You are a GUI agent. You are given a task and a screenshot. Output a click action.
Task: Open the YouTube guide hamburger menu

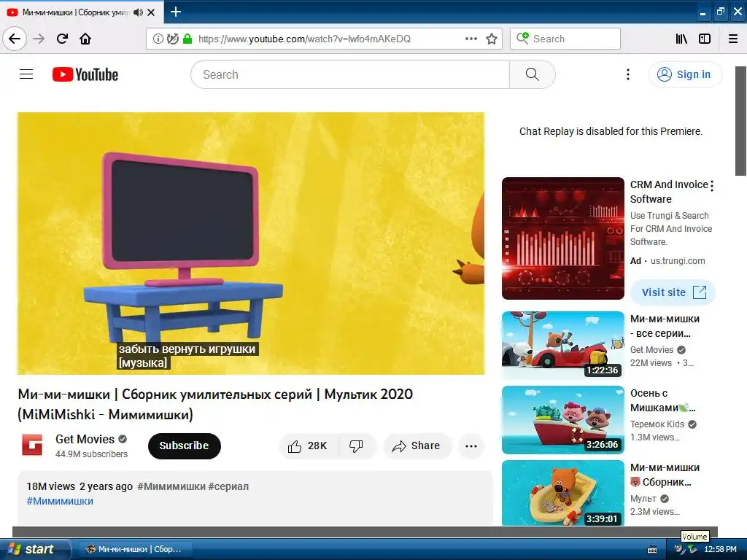tap(26, 74)
